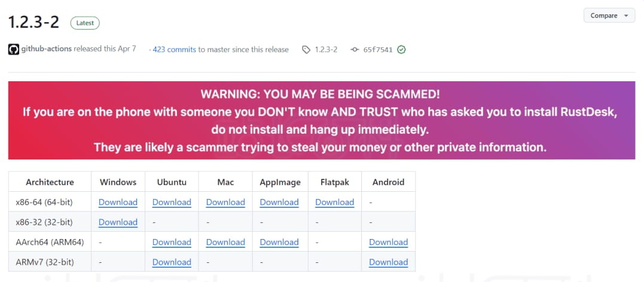
Task: Click the 1.2.3-2 release title heading
Action: (x=33, y=22)
